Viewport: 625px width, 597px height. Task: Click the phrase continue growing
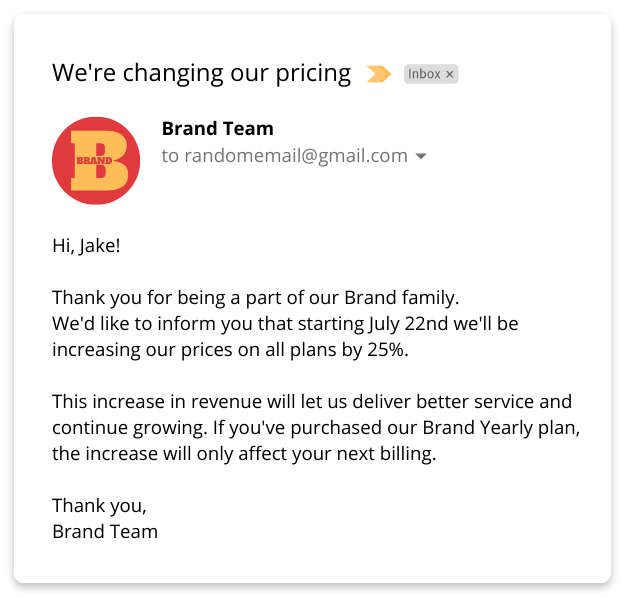pos(119,428)
